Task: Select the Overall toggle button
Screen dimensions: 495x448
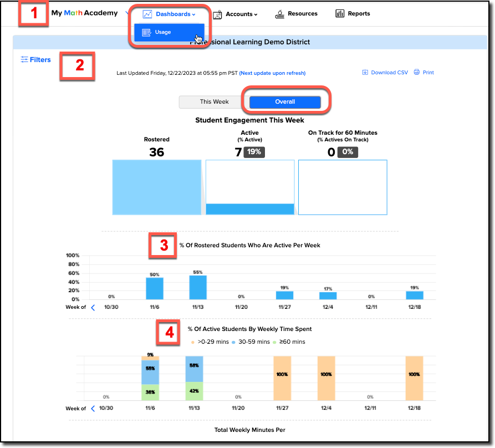Action: click(285, 101)
